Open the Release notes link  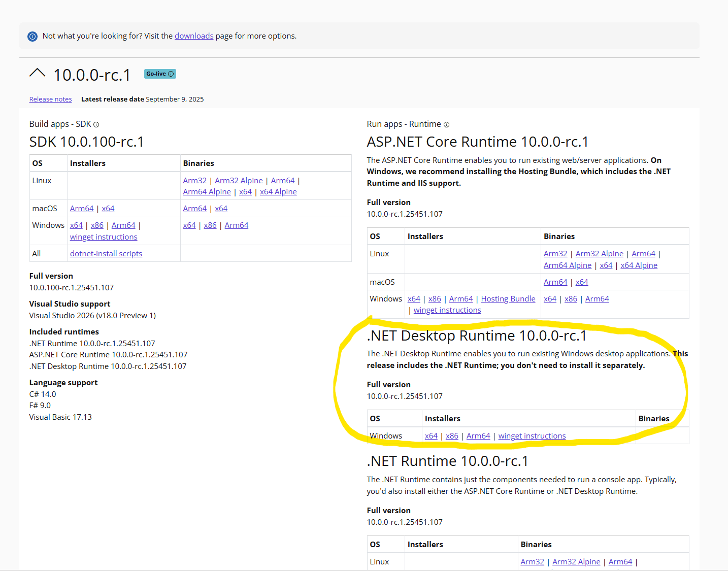(50, 99)
